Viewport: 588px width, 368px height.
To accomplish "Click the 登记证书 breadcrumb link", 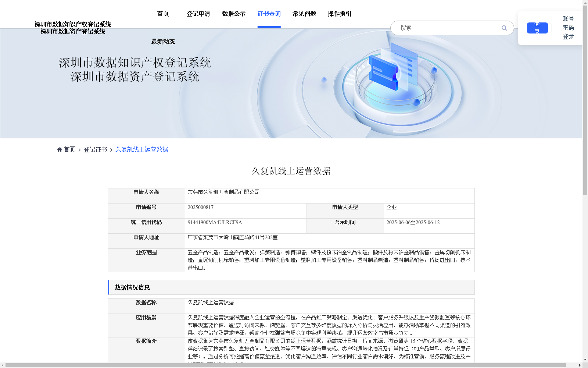I will [96, 149].
